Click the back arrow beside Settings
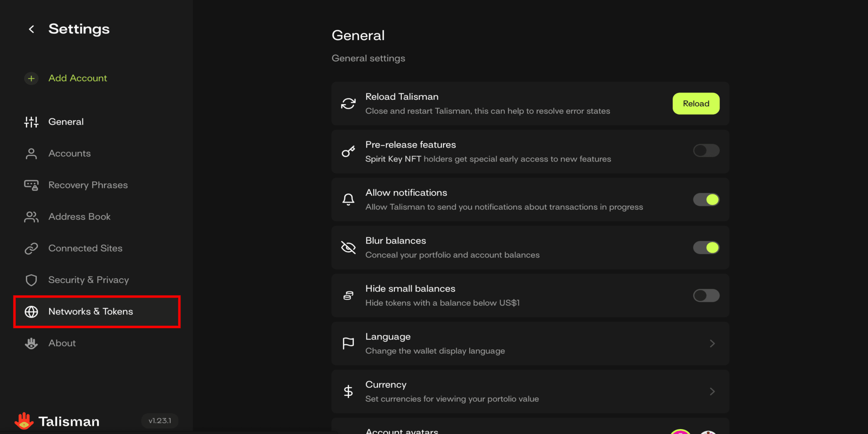868x434 pixels. [31, 29]
